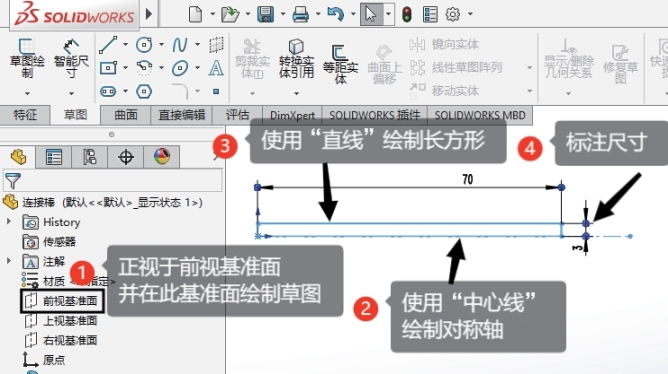Open the DimXpertManager crosshair tab
The image size is (668, 374).
(x=126, y=157)
